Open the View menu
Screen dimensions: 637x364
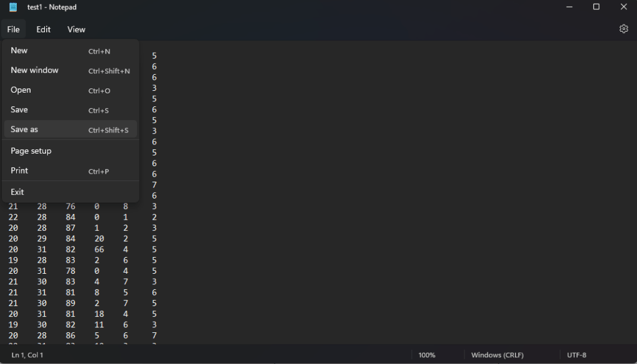pos(76,29)
